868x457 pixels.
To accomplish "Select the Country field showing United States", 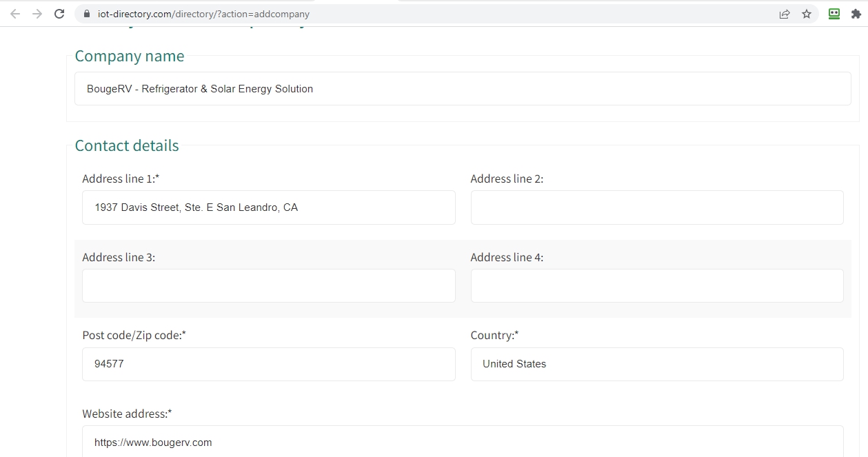I will click(656, 364).
